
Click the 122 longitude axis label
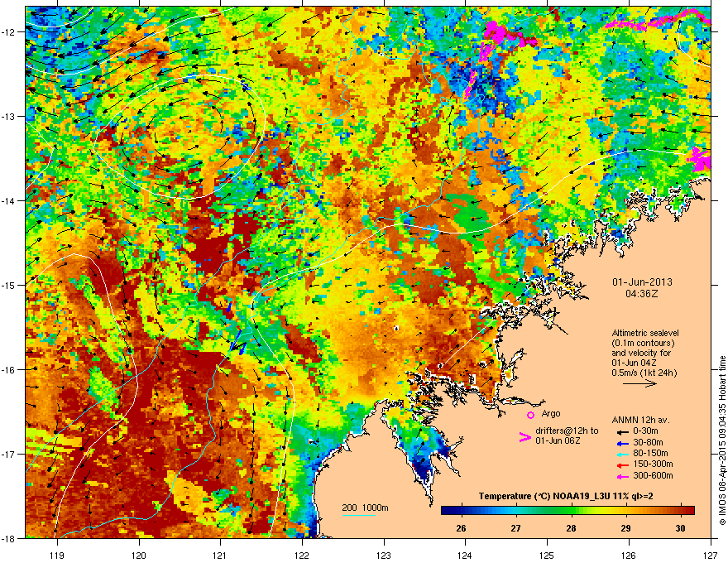tap(302, 555)
